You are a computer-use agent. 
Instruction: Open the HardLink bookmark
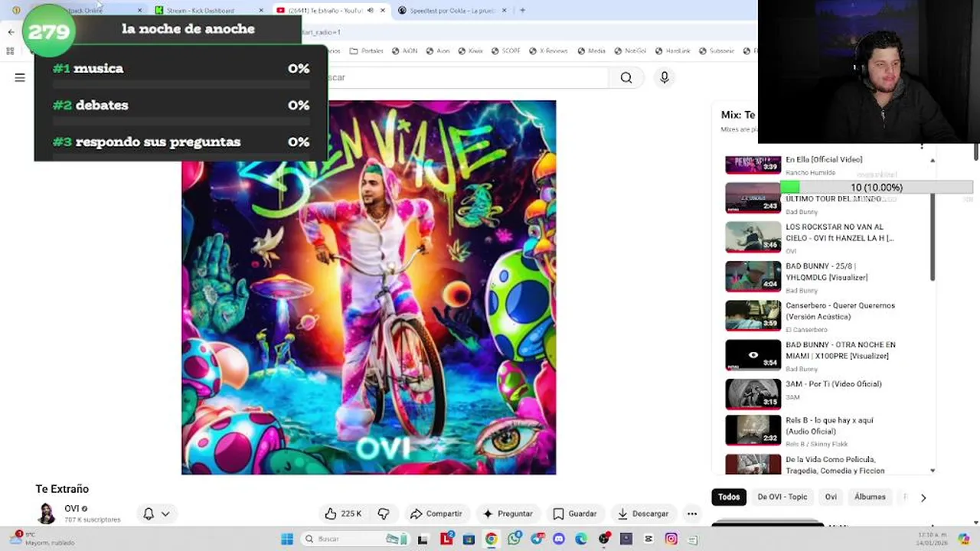(x=671, y=51)
